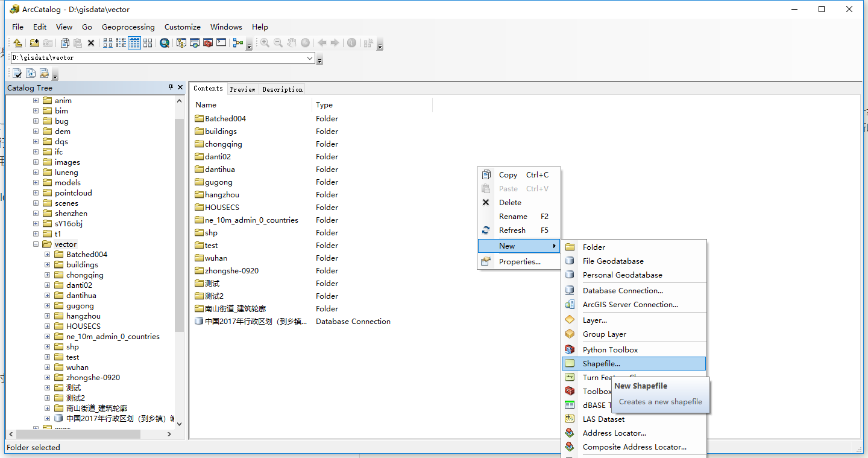Choose Address Locator... in submenu

coord(634,433)
